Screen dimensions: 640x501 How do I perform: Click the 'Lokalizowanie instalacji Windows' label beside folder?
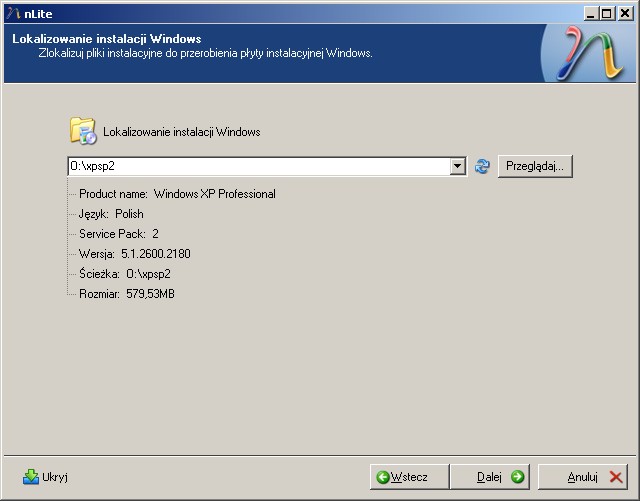coord(182,132)
